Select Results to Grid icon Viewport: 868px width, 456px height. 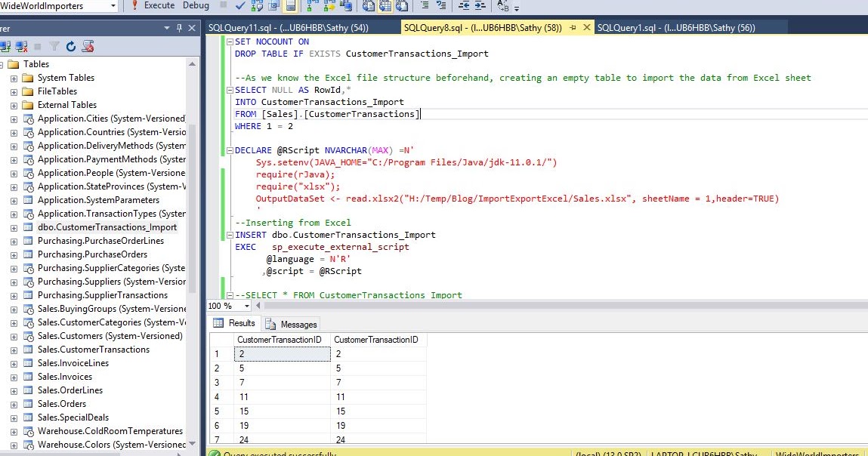(385, 5)
